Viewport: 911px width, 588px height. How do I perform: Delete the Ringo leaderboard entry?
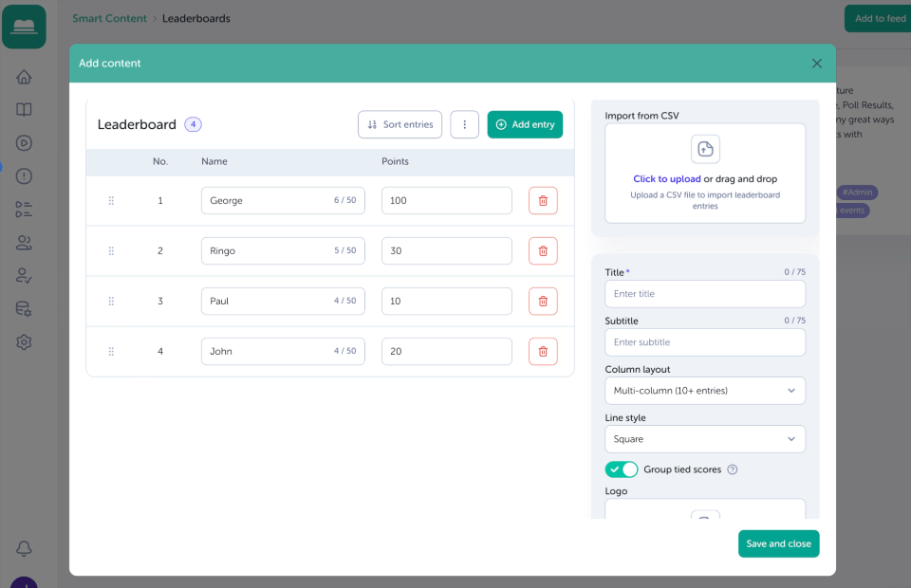pos(543,250)
